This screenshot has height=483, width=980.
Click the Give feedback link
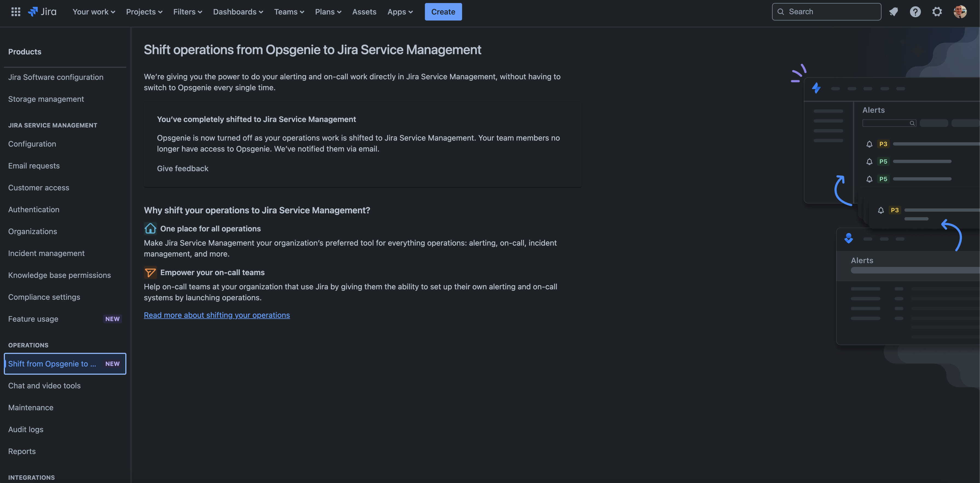tap(182, 168)
